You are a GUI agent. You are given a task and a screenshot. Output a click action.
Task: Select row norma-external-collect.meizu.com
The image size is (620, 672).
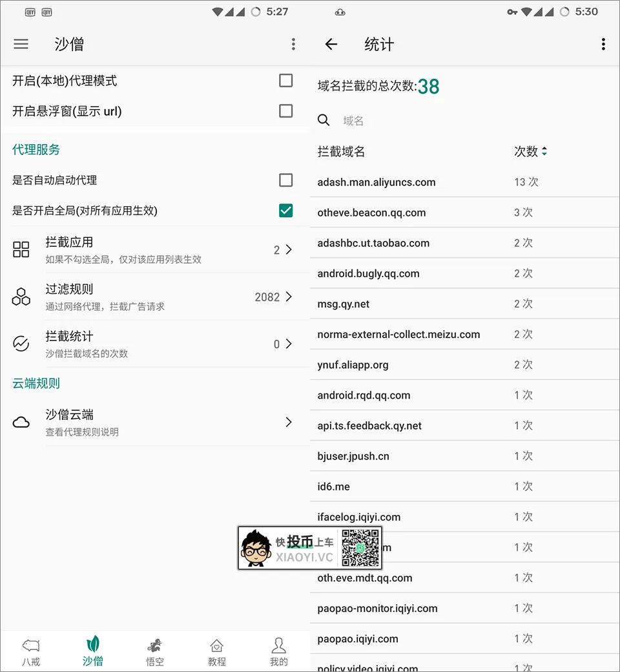tap(464, 334)
